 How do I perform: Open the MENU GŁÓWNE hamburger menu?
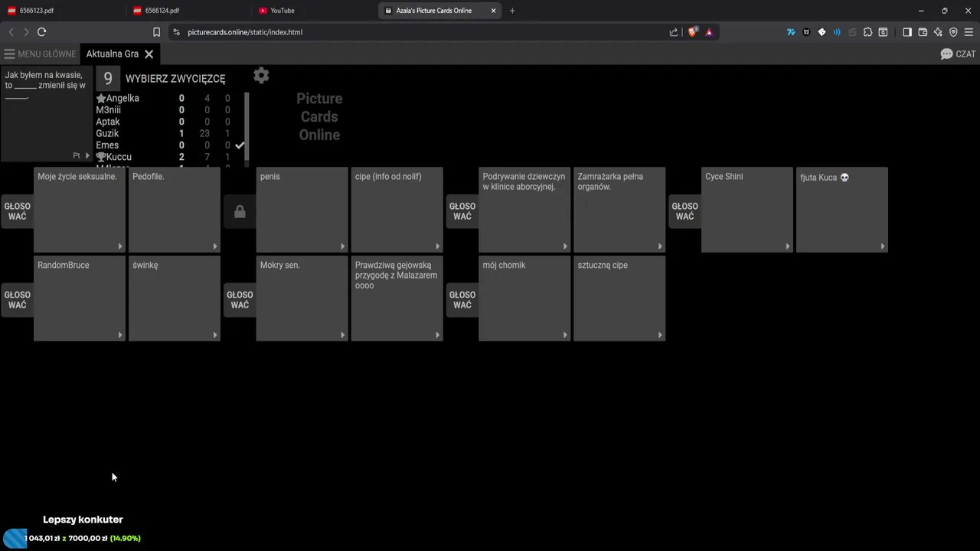tap(40, 54)
